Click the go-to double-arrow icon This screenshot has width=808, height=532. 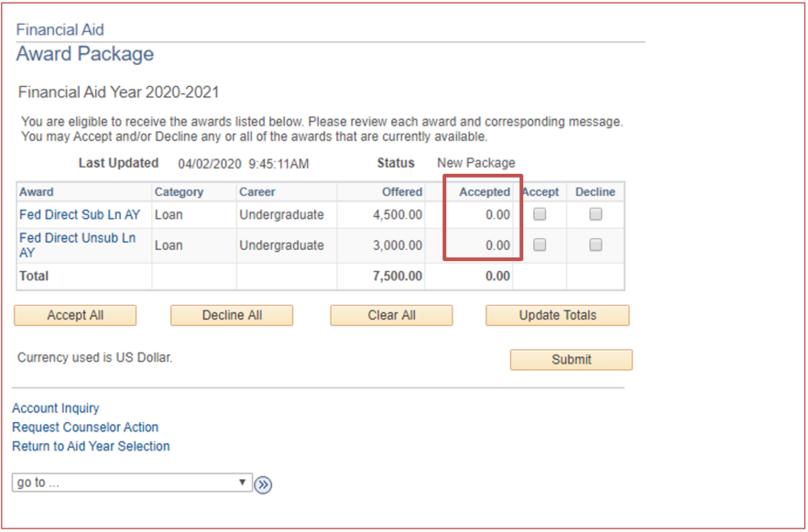(x=264, y=483)
